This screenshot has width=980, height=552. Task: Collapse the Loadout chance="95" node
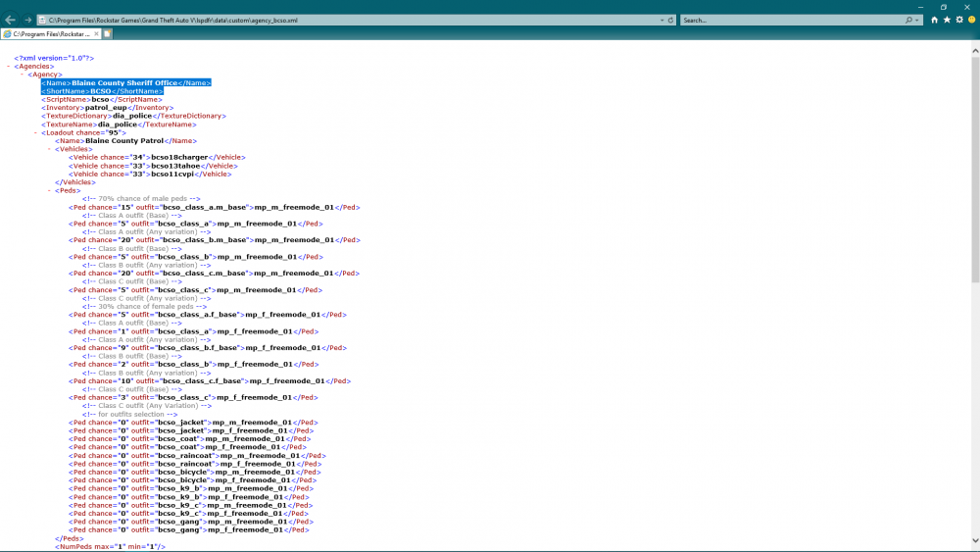click(x=35, y=132)
